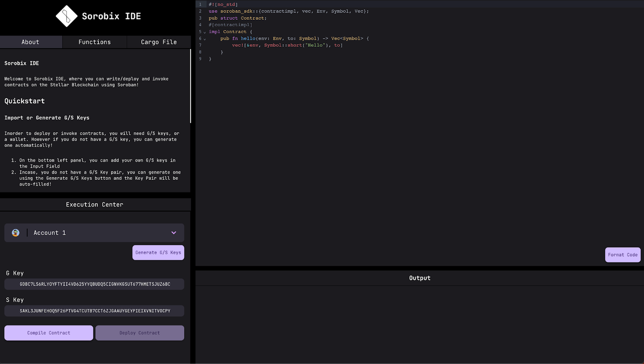Open the Cargo File tab

pyautogui.click(x=158, y=42)
